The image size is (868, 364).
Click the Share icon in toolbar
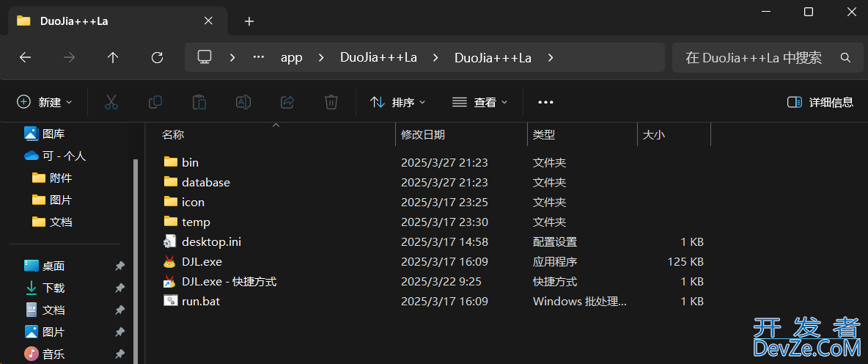coord(287,102)
